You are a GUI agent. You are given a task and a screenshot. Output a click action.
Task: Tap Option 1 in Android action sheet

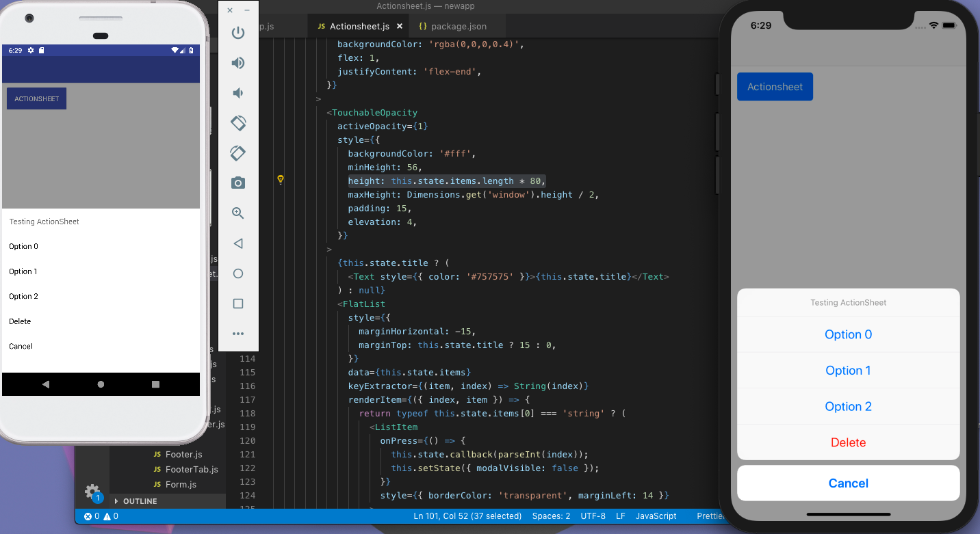[101, 271]
